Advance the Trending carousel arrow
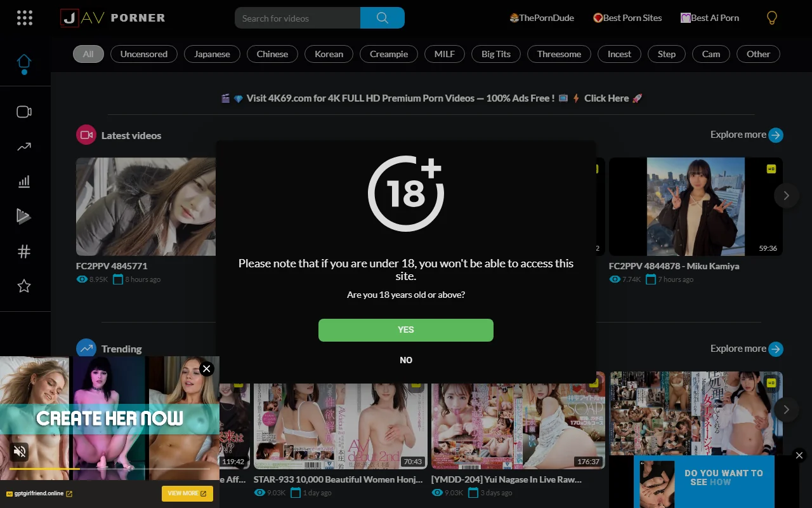 click(x=786, y=410)
